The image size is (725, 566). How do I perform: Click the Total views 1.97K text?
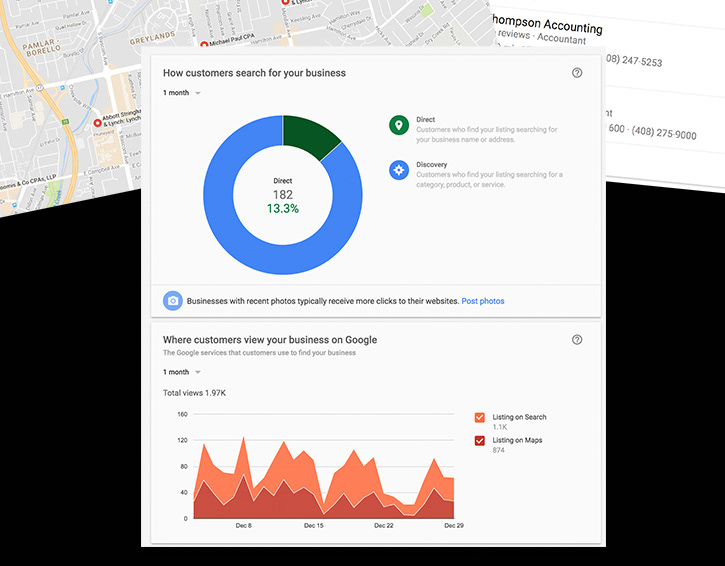pos(194,393)
